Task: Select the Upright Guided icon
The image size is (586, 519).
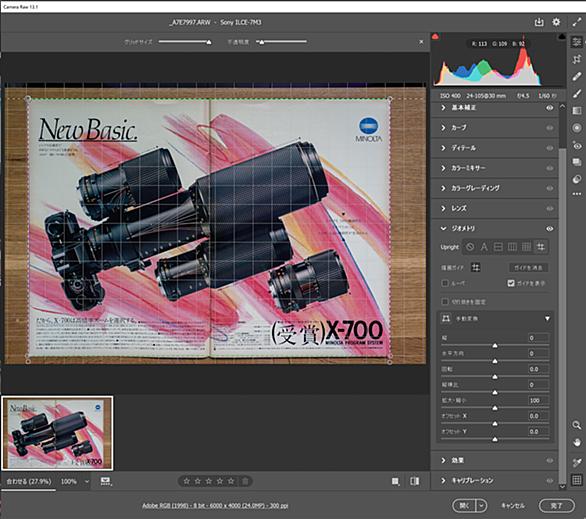Action: pyautogui.click(x=540, y=247)
